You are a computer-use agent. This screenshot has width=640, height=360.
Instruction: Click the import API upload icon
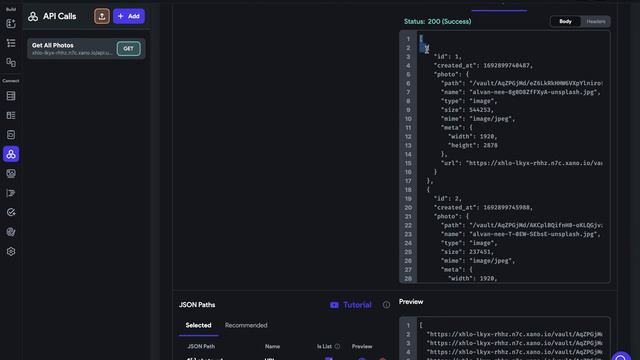click(102, 16)
